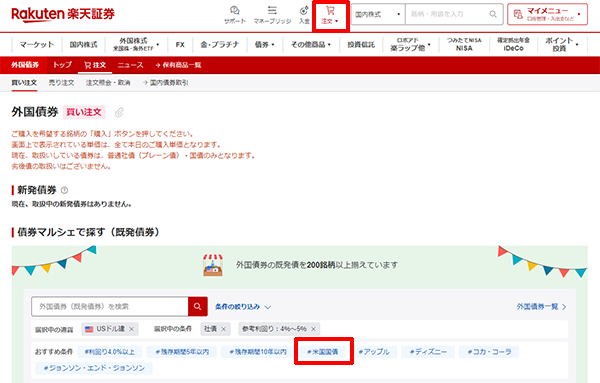Open 注文照会・取消 sub-tab
Image resolution: width=600 pixels, height=383 pixels.
(108, 83)
